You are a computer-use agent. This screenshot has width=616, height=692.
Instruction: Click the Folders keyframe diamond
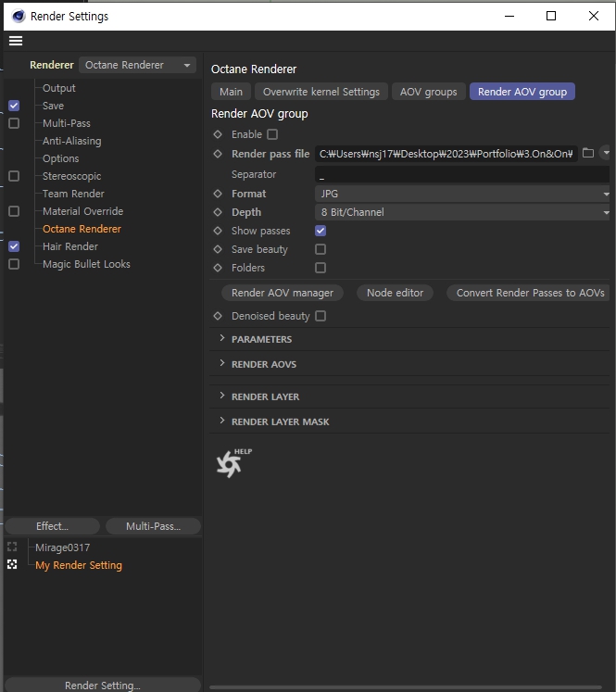pos(218,268)
